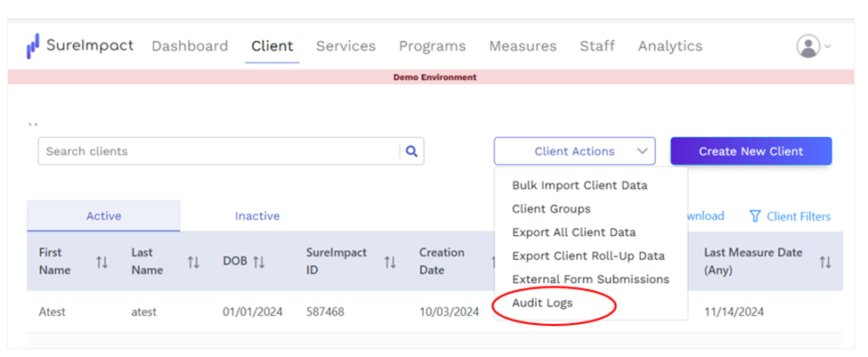Click DOB value 01/01/2024
The height and width of the screenshot is (357, 868).
coord(253,312)
